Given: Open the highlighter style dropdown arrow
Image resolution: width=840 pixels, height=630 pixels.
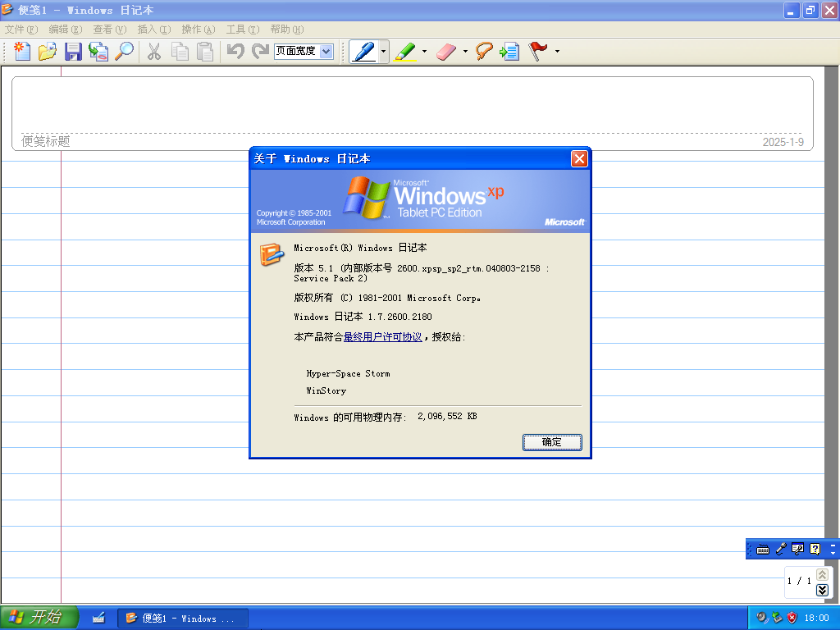Looking at the screenshot, I should pyautogui.click(x=424, y=52).
